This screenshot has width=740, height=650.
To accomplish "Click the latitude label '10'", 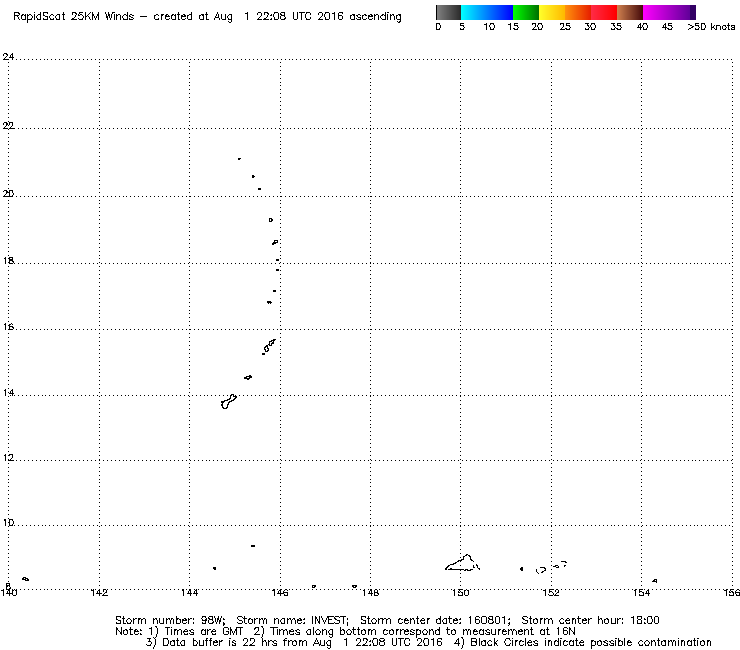I will tap(8, 523).
